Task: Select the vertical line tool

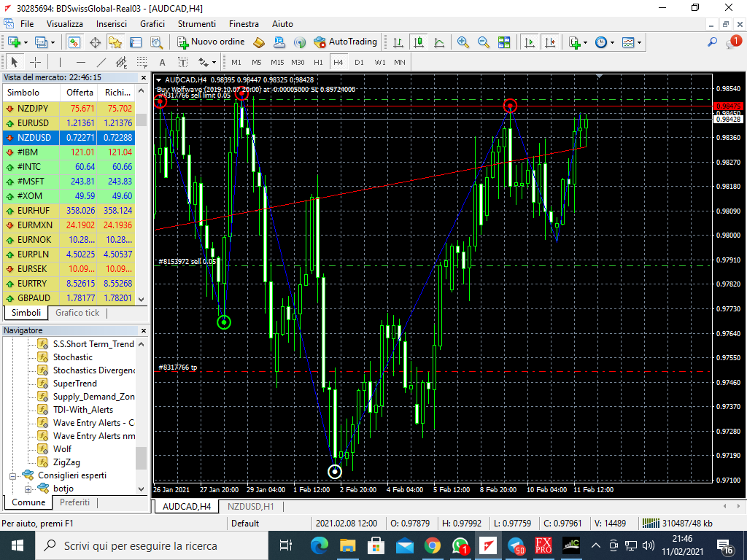Action: 60,62
